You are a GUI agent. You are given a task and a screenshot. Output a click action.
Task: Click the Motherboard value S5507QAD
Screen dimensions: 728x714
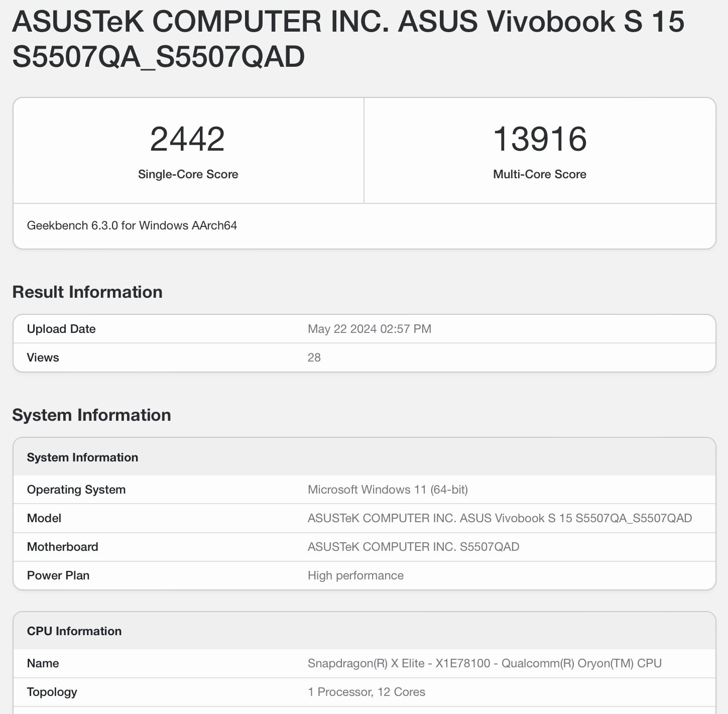tap(413, 547)
